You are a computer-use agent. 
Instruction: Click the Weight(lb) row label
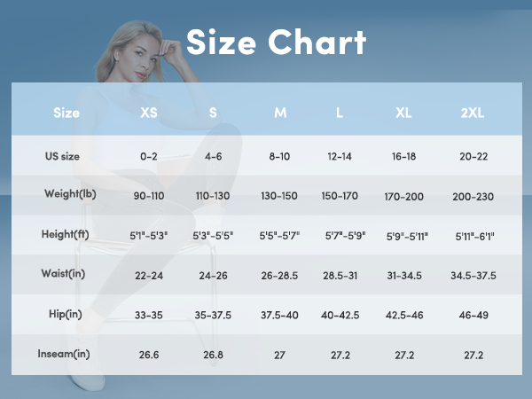[x=70, y=194]
